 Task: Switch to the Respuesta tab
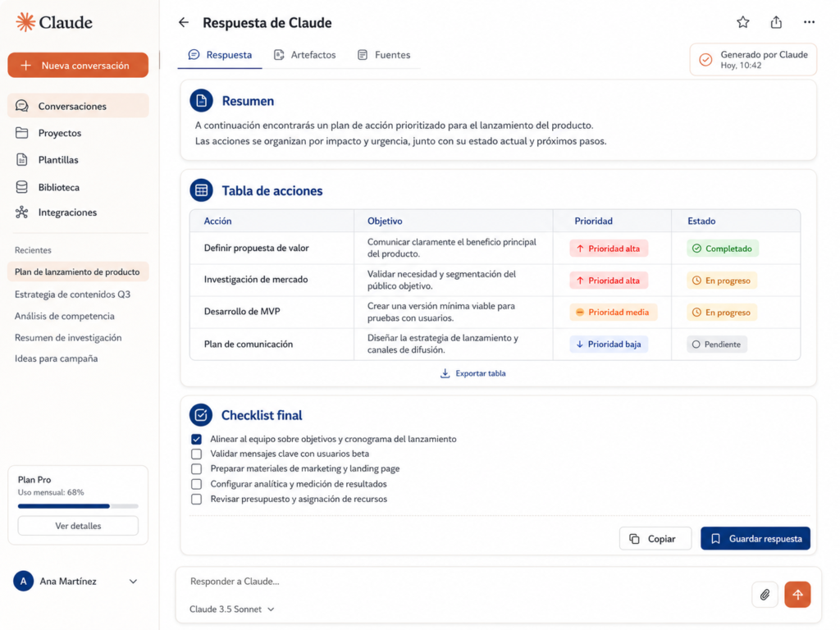(220, 55)
